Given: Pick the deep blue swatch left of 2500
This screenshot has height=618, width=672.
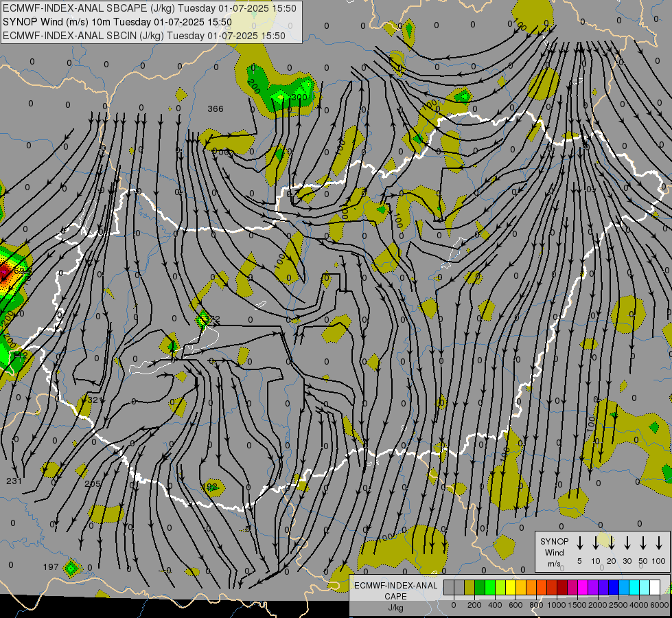Looking at the screenshot, I should (x=614, y=587).
